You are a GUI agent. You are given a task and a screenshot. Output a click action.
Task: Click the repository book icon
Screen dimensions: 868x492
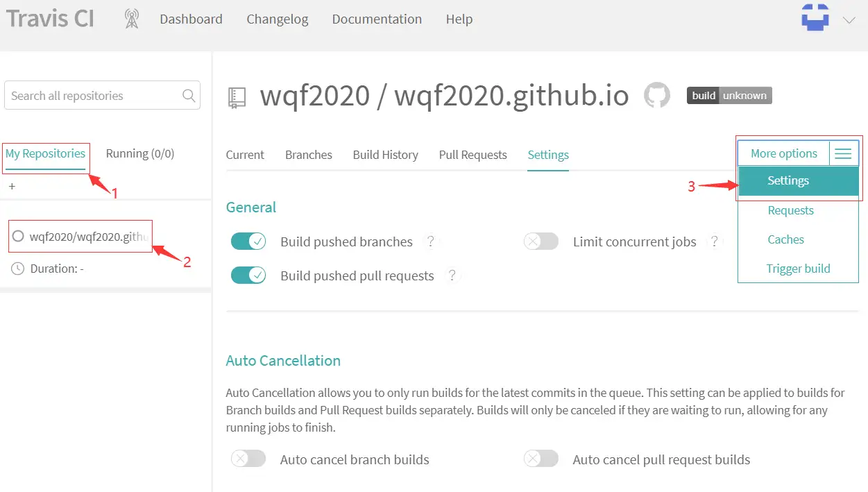(x=237, y=98)
